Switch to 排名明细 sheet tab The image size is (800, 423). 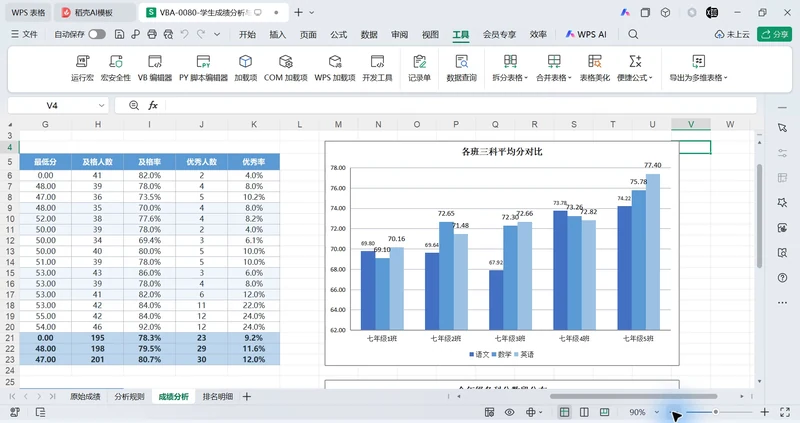point(218,396)
